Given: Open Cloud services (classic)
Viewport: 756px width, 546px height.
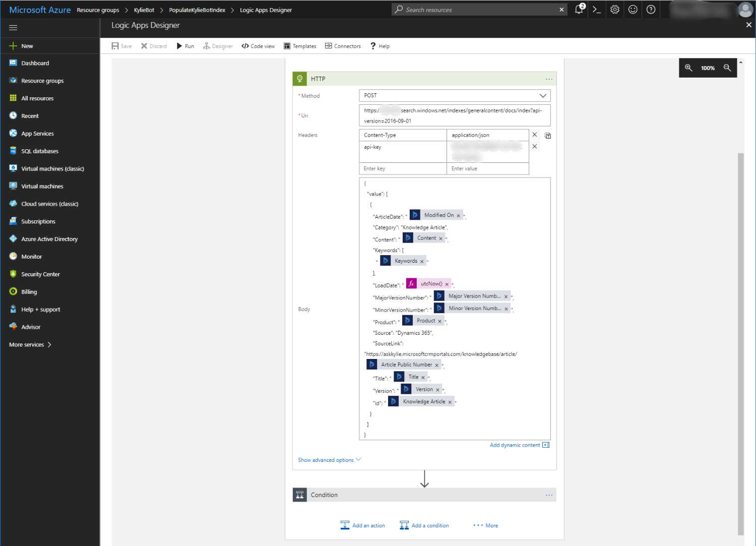Looking at the screenshot, I should click(x=49, y=204).
